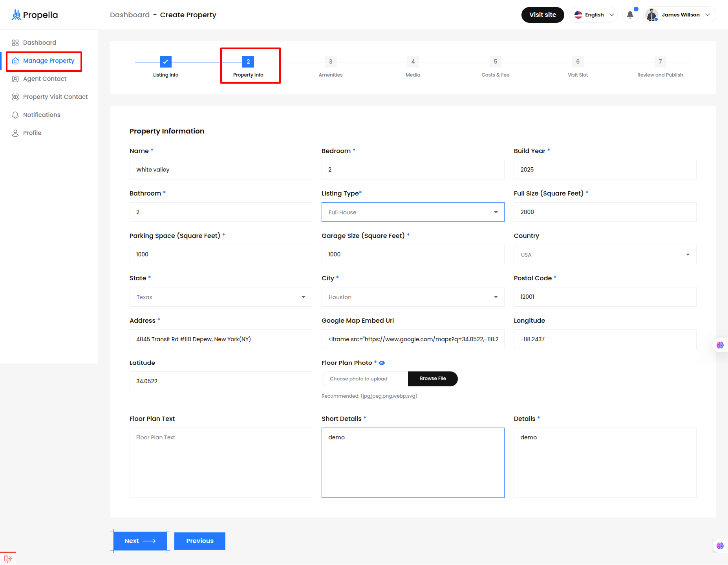Click the Address input field
The image size is (728, 565).
coord(221,339)
